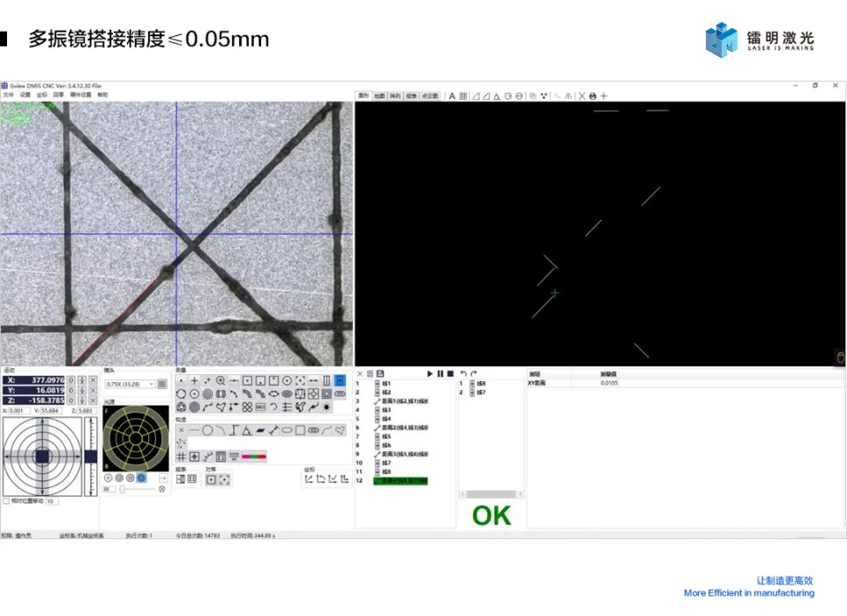This screenshot has height=616, width=847.
Task: Click the color bar swatch in toolbar
Action: tap(254, 456)
